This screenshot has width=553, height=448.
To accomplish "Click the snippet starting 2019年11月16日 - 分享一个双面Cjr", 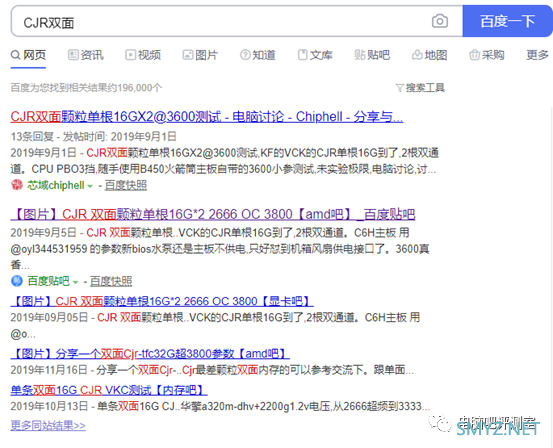I will pos(212,370).
